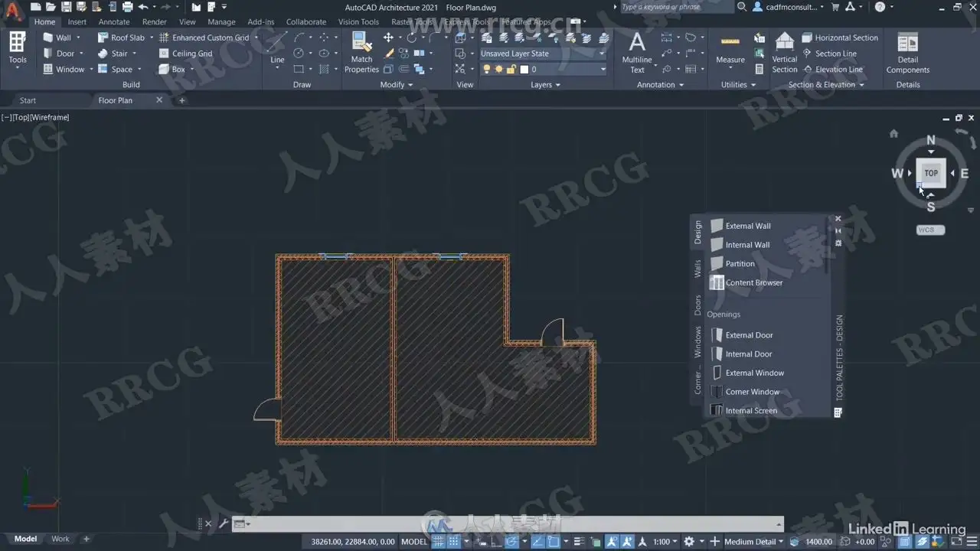Switch to the Work layout tab
The width and height of the screenshot is (980, 551).
[60, 539]
